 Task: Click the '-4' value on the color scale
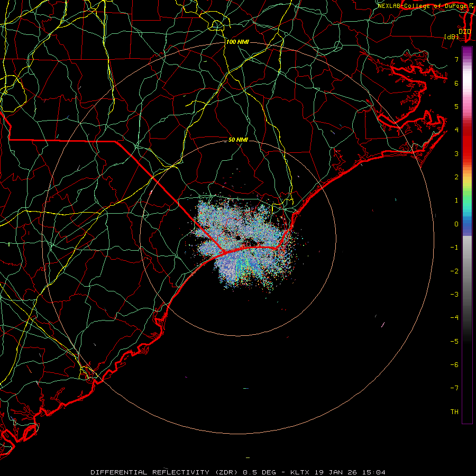point(454,318)
